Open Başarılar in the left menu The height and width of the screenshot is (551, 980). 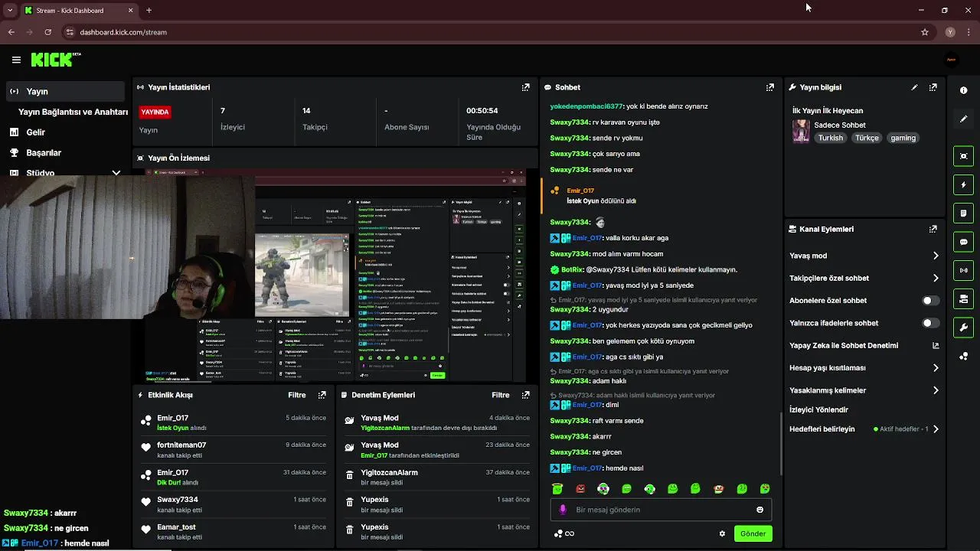(44, 152)
